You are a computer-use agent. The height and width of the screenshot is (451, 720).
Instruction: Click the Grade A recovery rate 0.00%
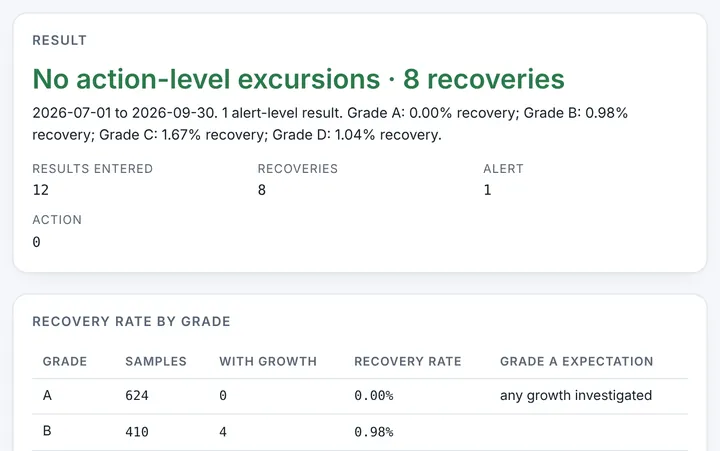click(374, 395)
